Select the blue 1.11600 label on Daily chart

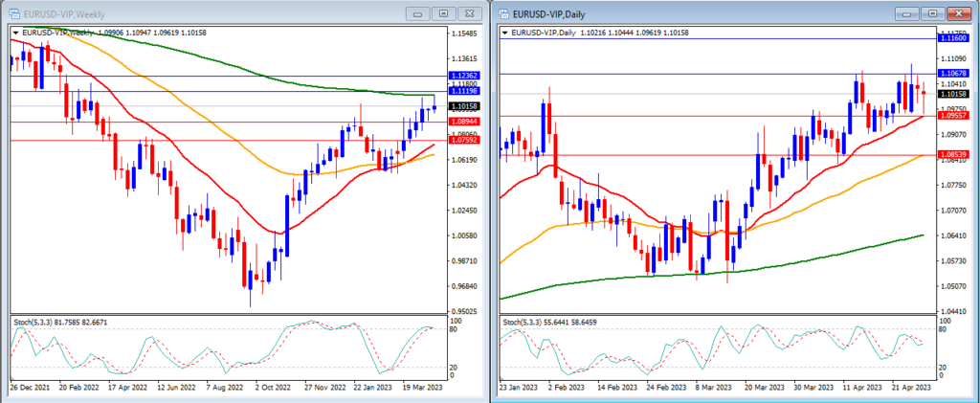(954, 38)
